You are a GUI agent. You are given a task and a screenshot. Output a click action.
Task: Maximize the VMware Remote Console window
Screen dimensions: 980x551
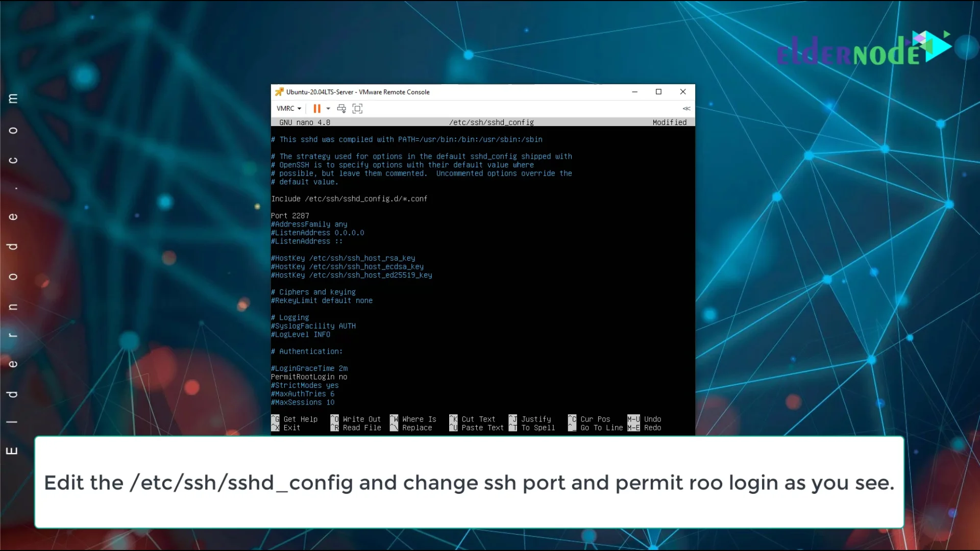coord(658,92)
